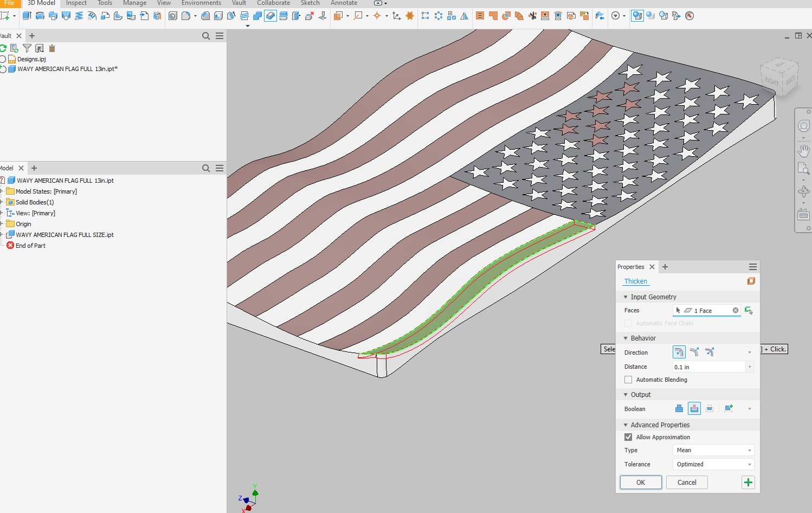The image size is (812, 513).
Task: Select the Join boolean option
Action: click(679, 409)
